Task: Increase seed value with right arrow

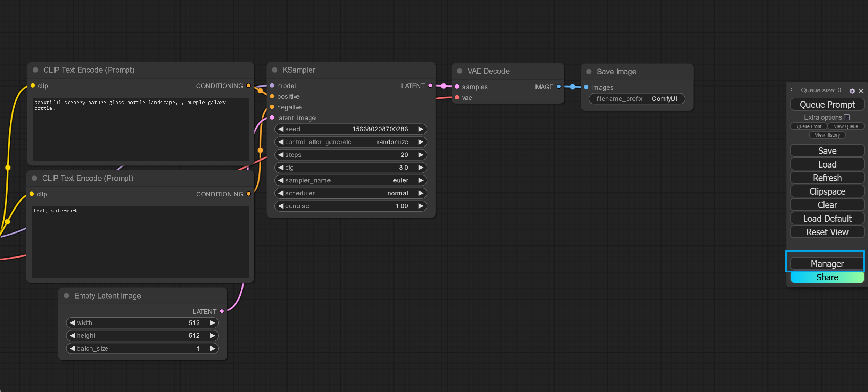Action: pyautogui.click(x=421, y=129)
